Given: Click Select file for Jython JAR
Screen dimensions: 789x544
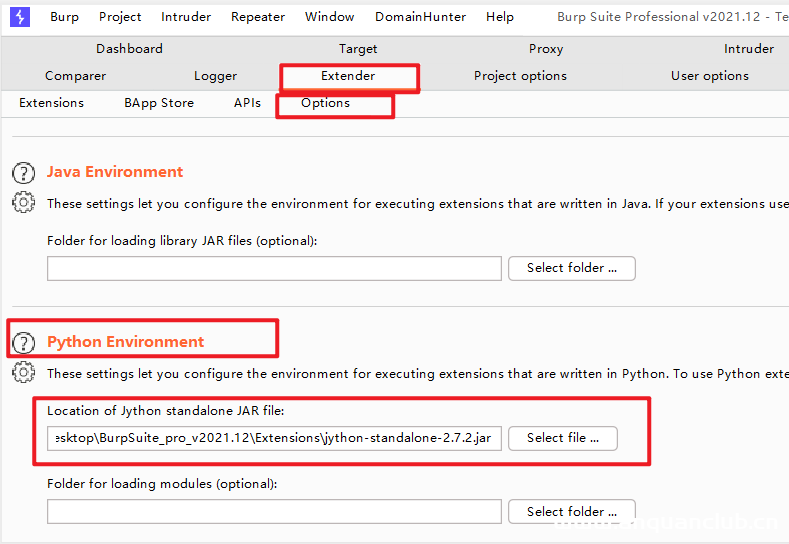Looking at the screenshot, I should click(562, 438).
